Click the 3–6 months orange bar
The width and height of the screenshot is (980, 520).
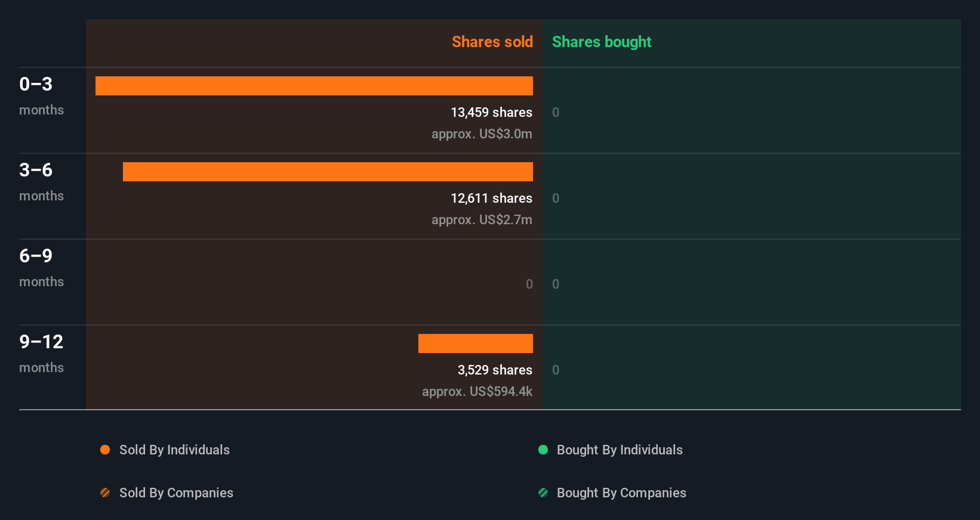[x=328, y=172]
